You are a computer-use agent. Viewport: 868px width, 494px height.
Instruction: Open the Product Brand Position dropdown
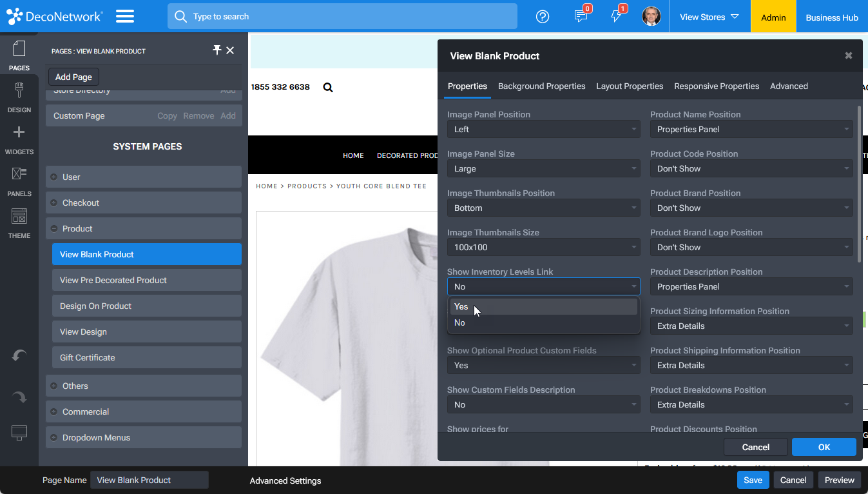[x=751, y=208]
